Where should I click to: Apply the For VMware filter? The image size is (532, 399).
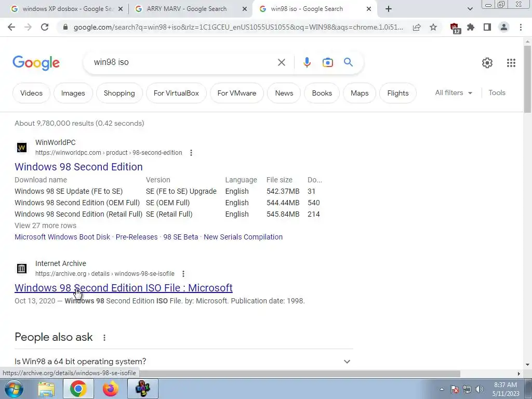click(x=237, y=93)
